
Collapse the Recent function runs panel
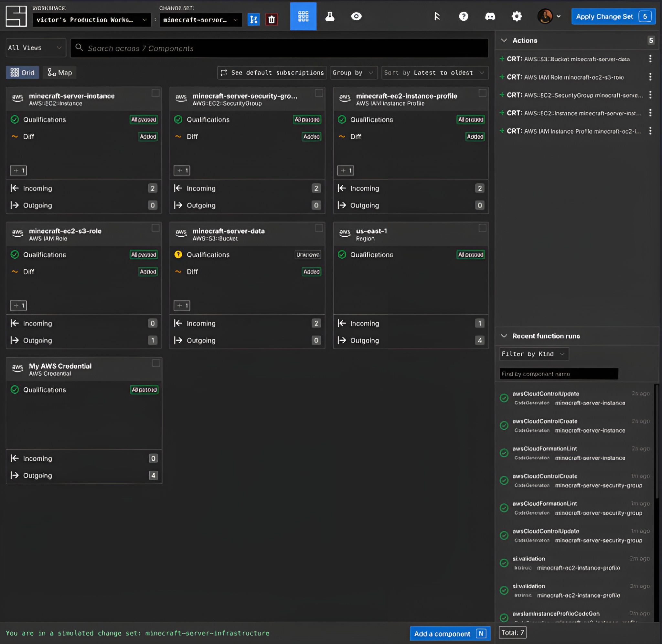504,336
